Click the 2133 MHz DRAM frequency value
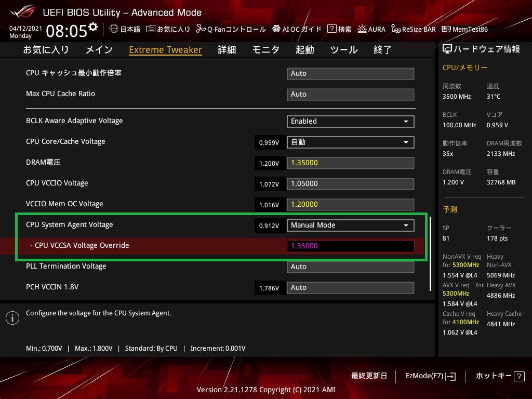The width and height of the screenshot is (532, 399). click(x=501, y=154)
